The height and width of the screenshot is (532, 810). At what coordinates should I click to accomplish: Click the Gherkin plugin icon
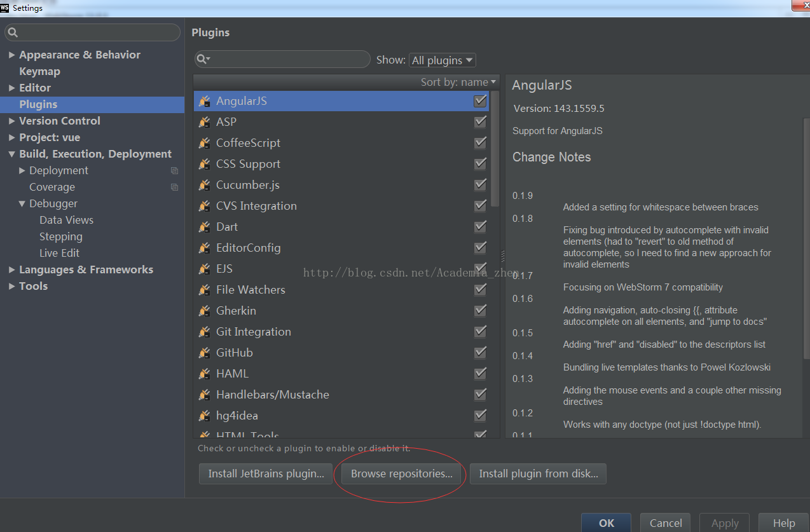tap(204, 311)
